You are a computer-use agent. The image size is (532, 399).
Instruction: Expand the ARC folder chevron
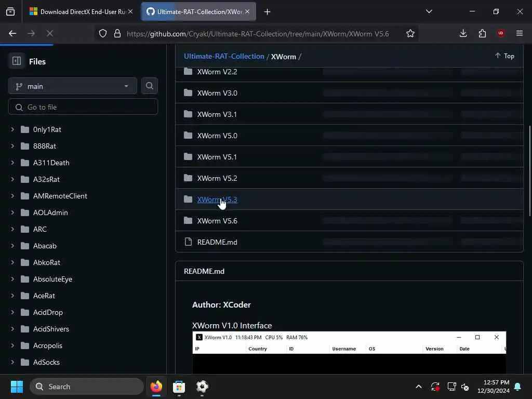click(12, 229)
